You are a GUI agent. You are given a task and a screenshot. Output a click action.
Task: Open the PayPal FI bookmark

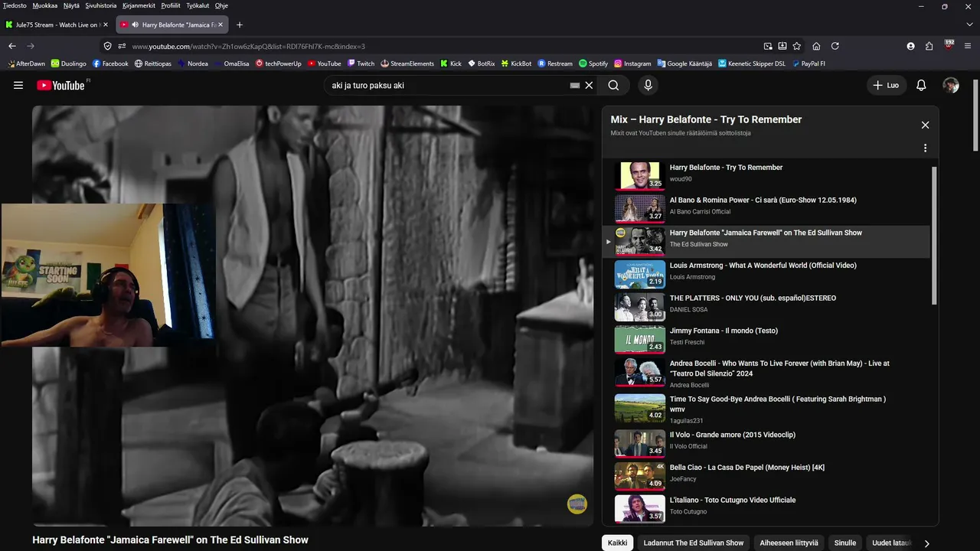(x=808, y=64)
